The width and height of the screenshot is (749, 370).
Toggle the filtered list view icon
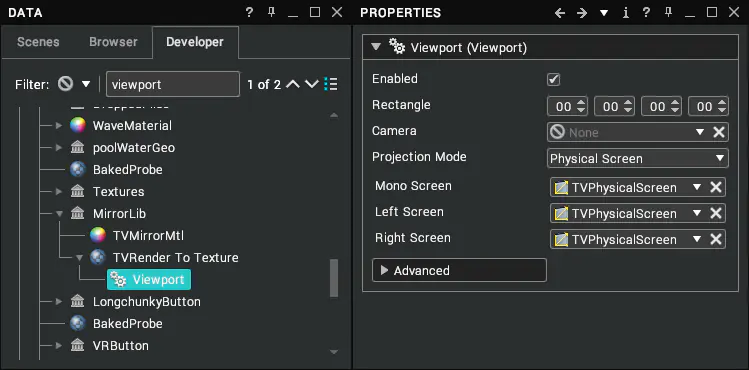tap(331, 85)
